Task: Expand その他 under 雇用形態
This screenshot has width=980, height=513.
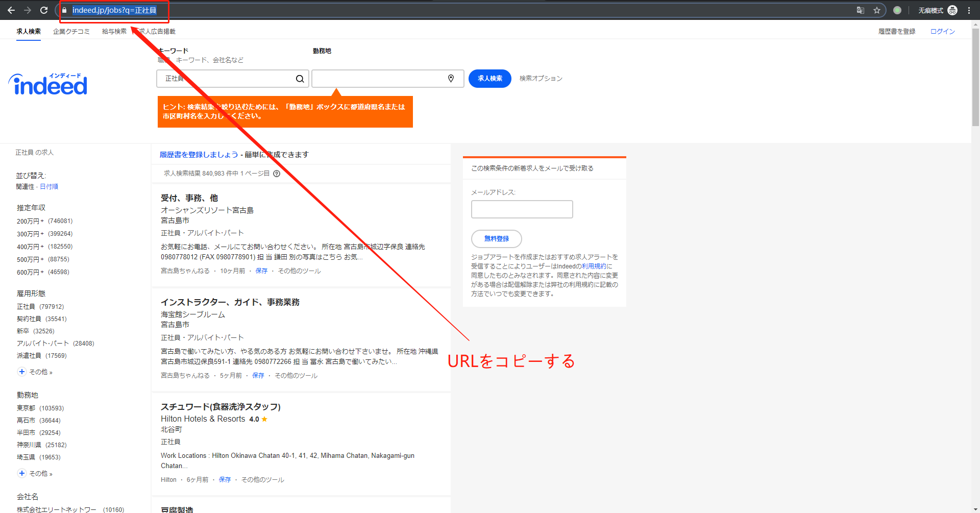Action: pyautogui.click(x=41, y=372)
